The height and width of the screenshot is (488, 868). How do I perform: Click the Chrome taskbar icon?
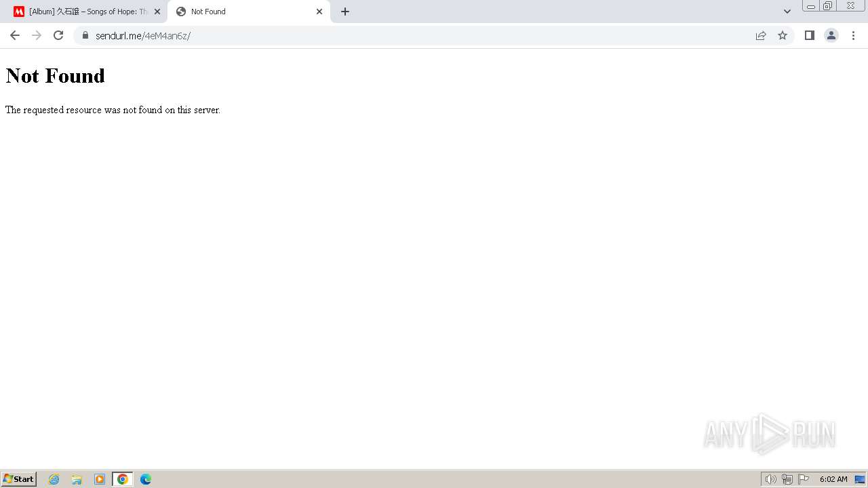point(123,479)
